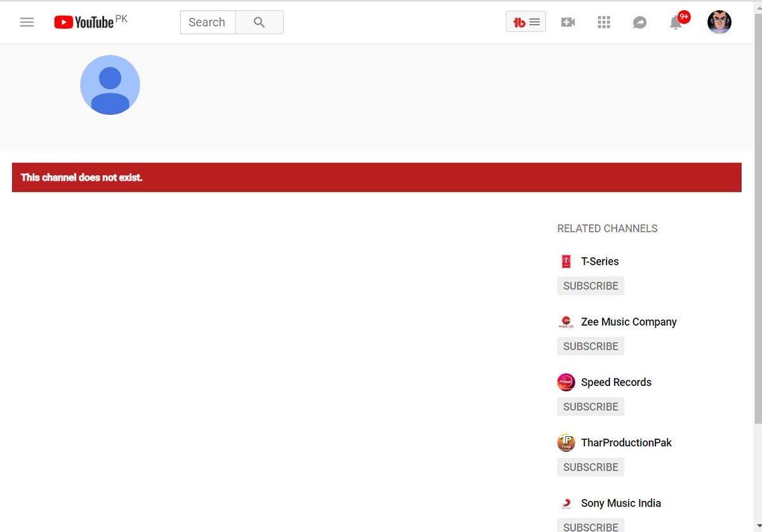Screen dimensions: 762x532
Task: Subscribe to T-Series
Action: pos(591,286)
